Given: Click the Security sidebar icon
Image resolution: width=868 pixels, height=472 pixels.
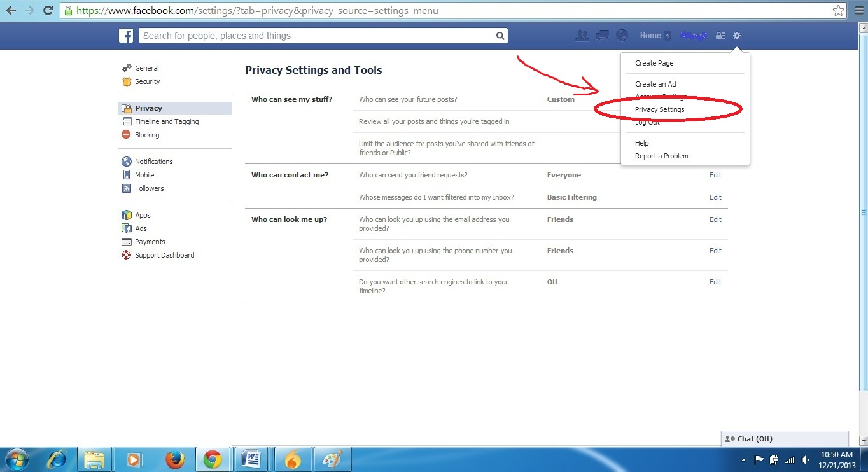Looking at the screenshot, I should click(127, 81).
